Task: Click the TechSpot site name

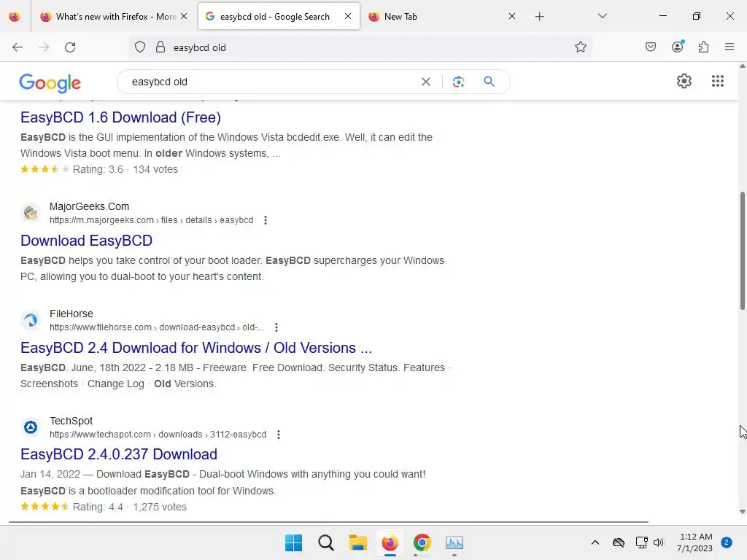Action: (71, 421)
